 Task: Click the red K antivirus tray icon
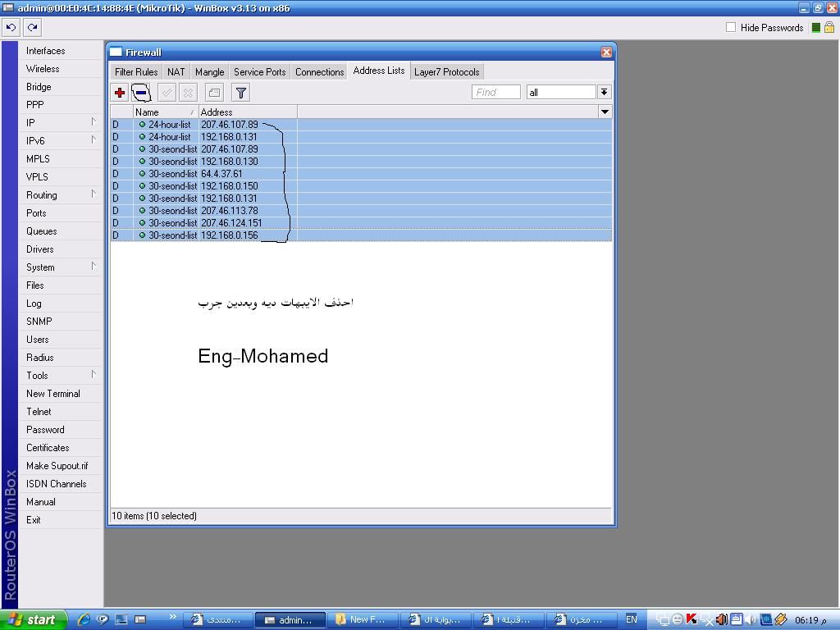pyautogui.click(x=692, y=620)
